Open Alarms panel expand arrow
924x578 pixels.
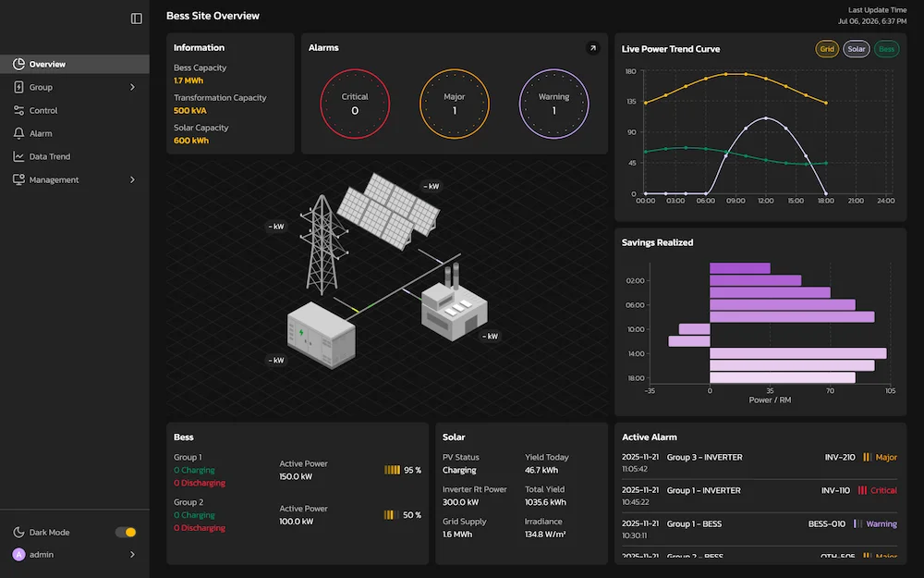coord(593,48)
